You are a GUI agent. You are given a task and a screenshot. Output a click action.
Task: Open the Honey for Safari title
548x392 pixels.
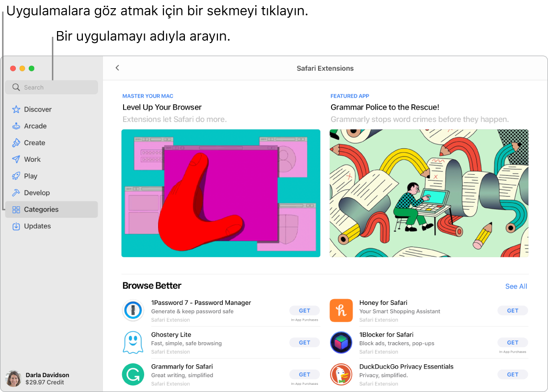point(383,302)
